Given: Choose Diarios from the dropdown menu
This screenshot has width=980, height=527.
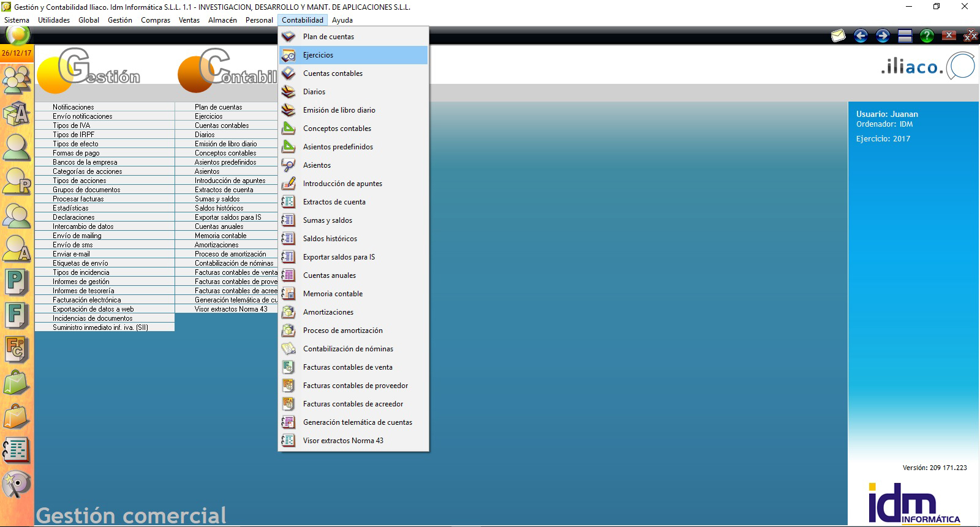Looking at the screenshot, I should pos(353,92).
